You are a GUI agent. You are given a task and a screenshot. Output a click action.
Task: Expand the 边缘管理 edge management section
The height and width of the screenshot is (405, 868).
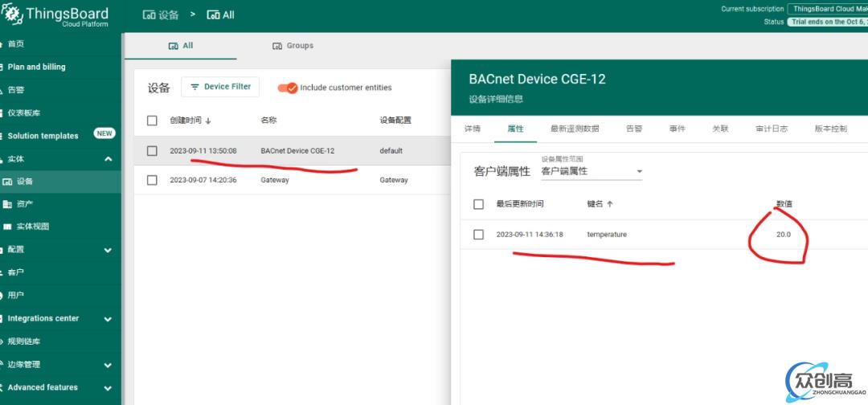coord(108,365)
